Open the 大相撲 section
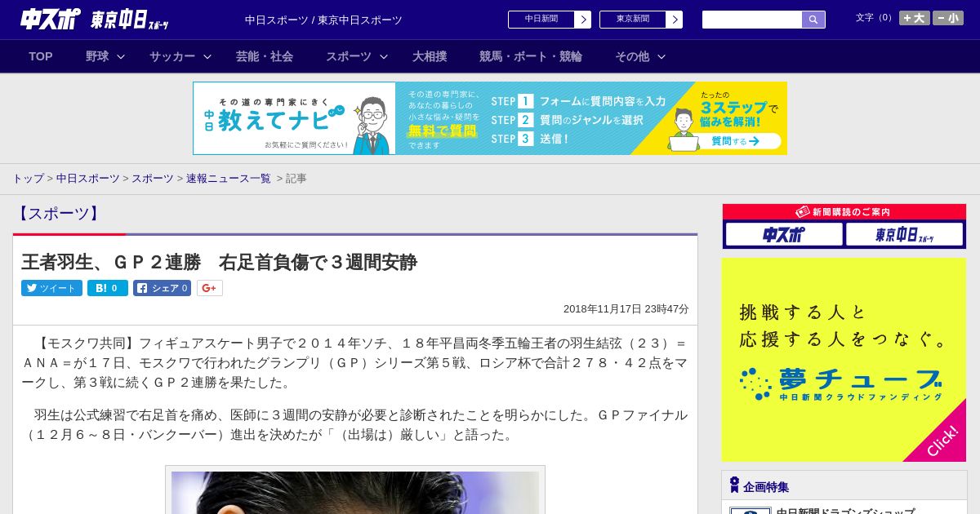Image resolution: width=980 pixels, height=514 pixels. [430, 56]
